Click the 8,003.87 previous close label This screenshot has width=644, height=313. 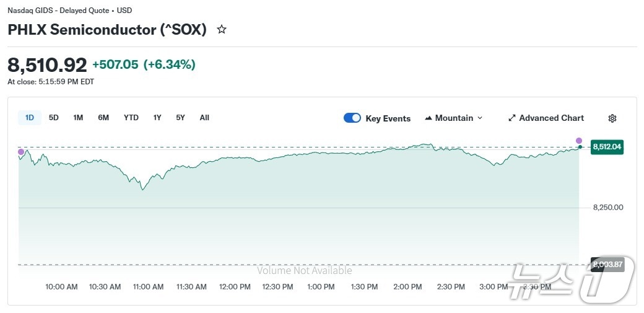607,265
